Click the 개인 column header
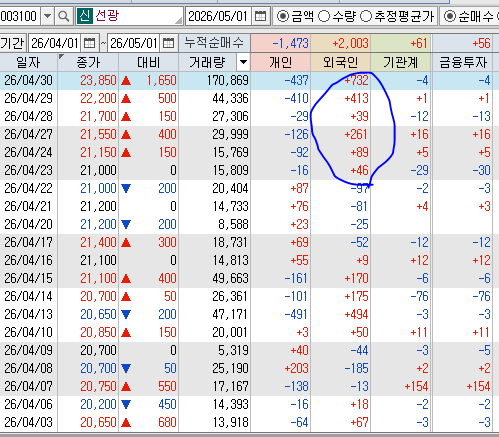499x437 pixels. 281,62
